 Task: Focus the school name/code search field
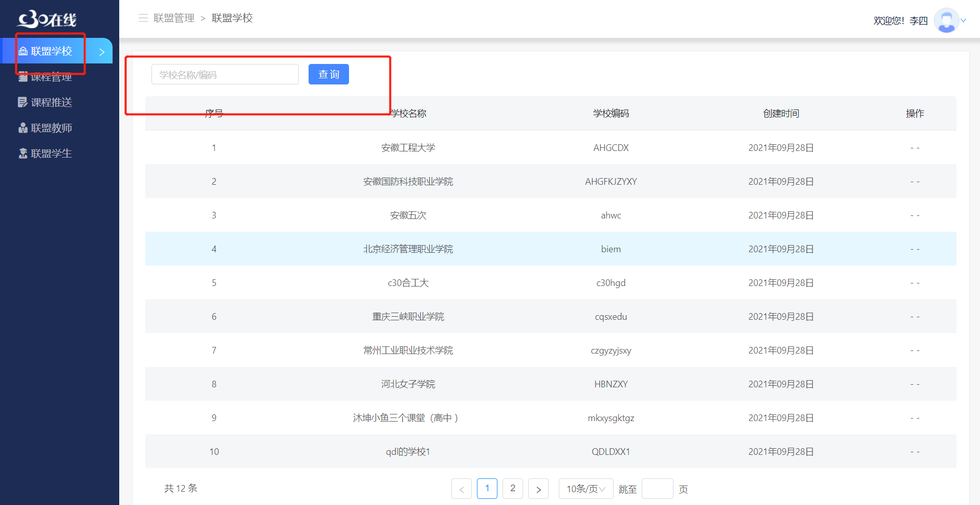[x=225, y=75]
